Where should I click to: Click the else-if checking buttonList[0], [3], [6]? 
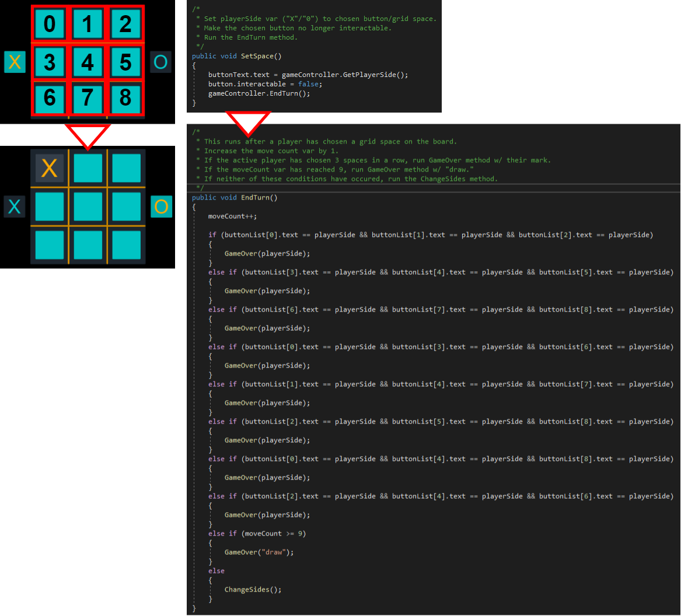[x=441, y=347]
